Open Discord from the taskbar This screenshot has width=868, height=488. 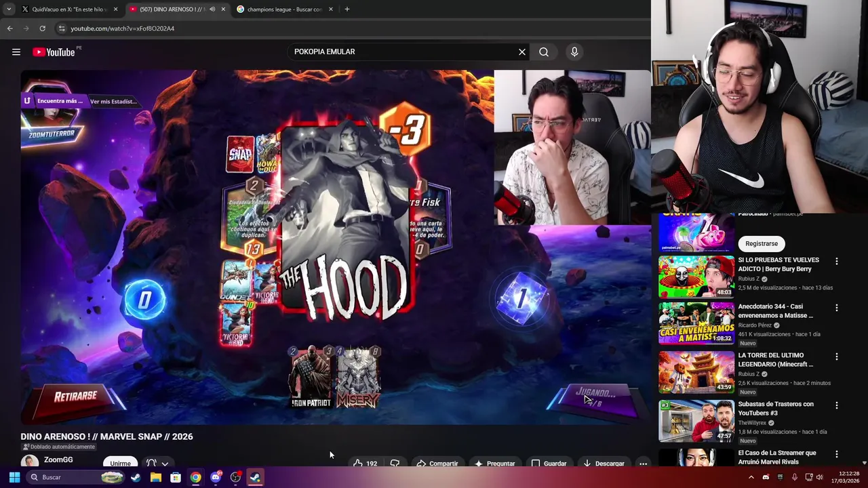click(x=216, y=477)
